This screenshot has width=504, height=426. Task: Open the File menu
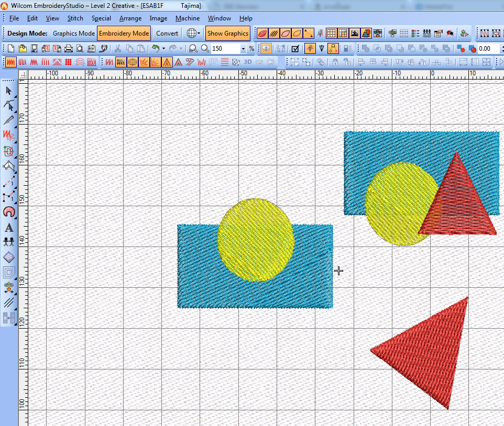pos(14,18)
